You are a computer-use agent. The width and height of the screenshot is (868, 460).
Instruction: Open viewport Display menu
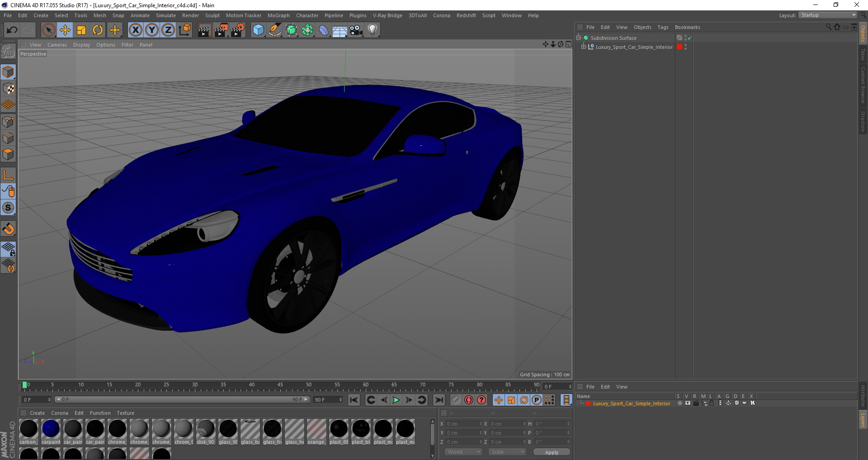81,45
